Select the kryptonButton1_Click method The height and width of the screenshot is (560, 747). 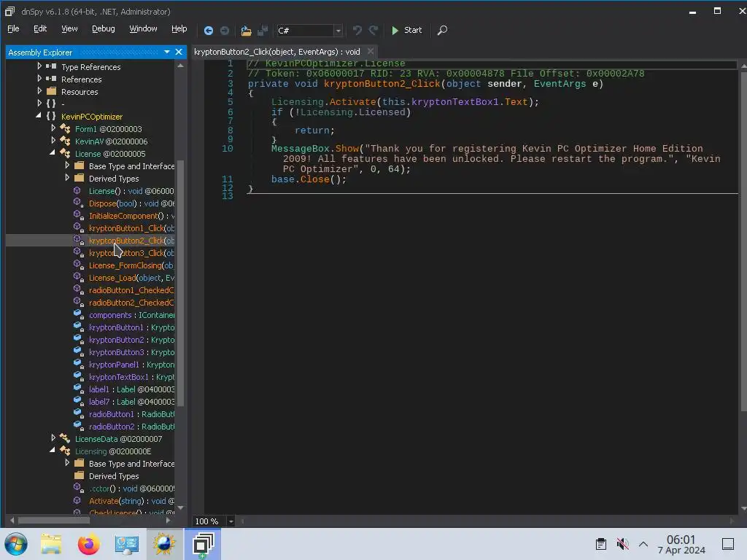click(131, 228)
